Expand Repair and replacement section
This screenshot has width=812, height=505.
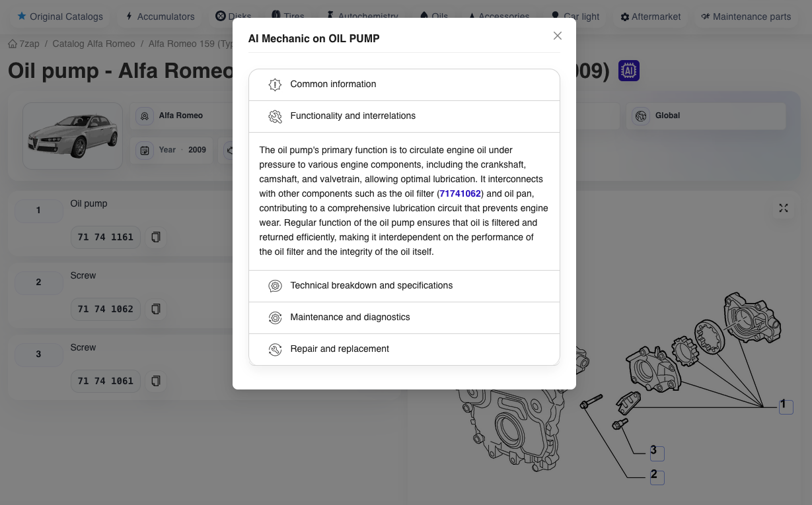tap(404, 349)
